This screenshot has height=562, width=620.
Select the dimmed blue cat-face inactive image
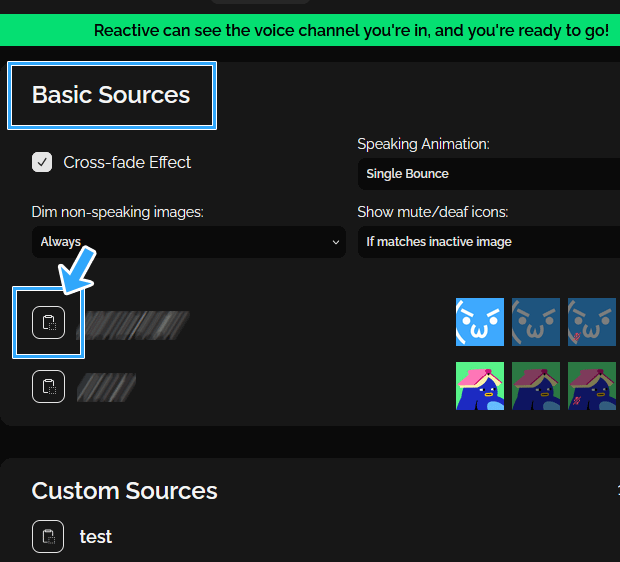click(536, 322)
